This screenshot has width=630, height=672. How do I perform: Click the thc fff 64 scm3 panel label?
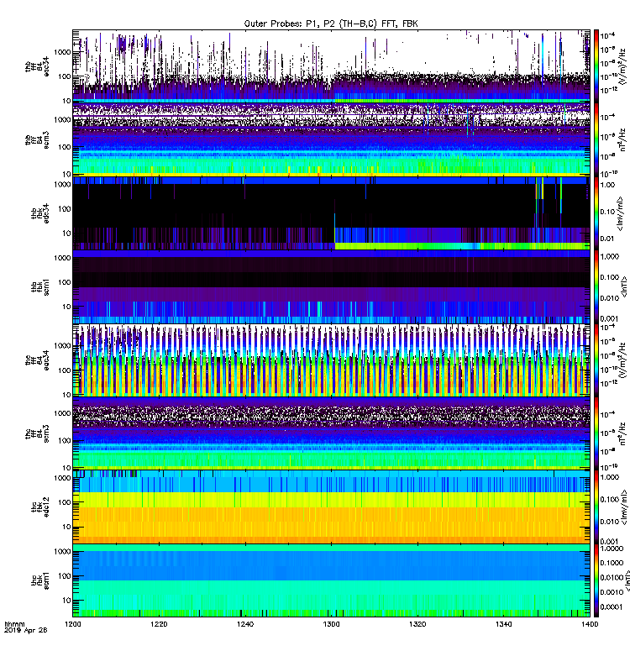(x=37, y=433)
